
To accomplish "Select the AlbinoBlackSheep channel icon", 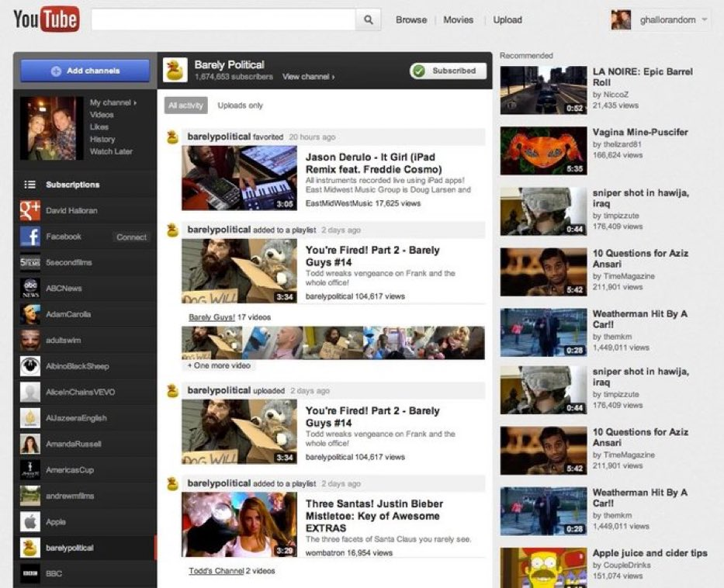I will pyautogui.click(x=30, y=366).
